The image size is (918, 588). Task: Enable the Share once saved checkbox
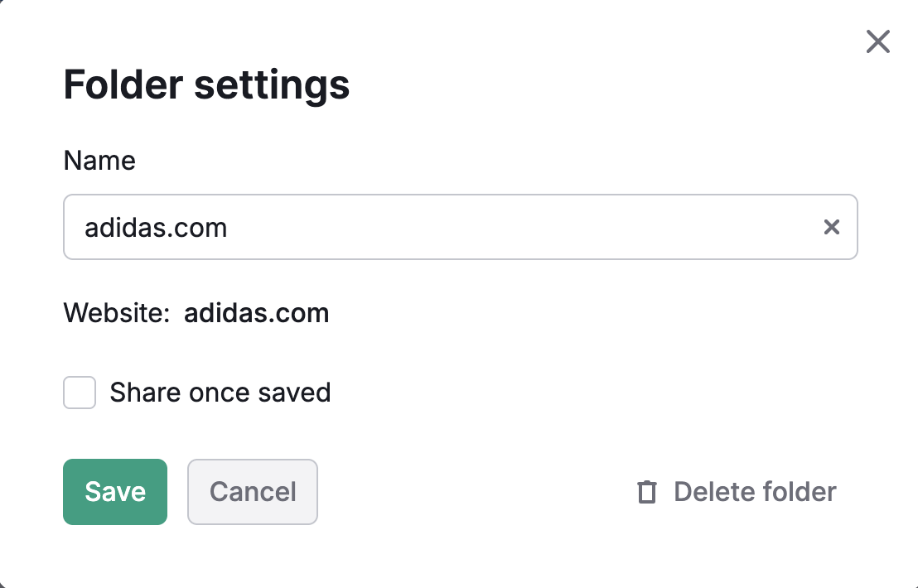tap(80, 393)
